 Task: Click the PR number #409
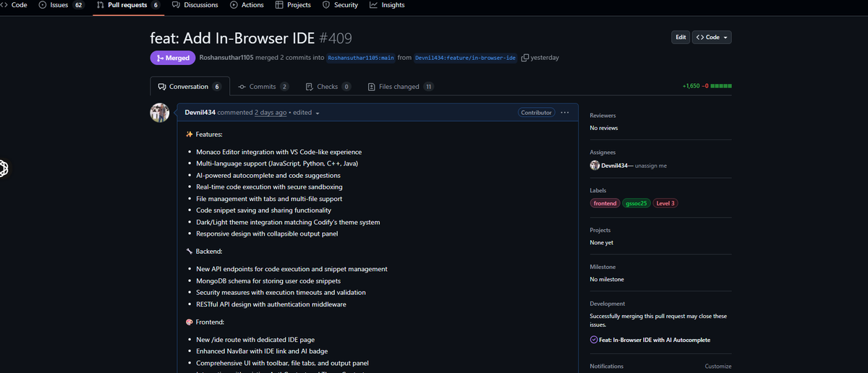(336, 38)
